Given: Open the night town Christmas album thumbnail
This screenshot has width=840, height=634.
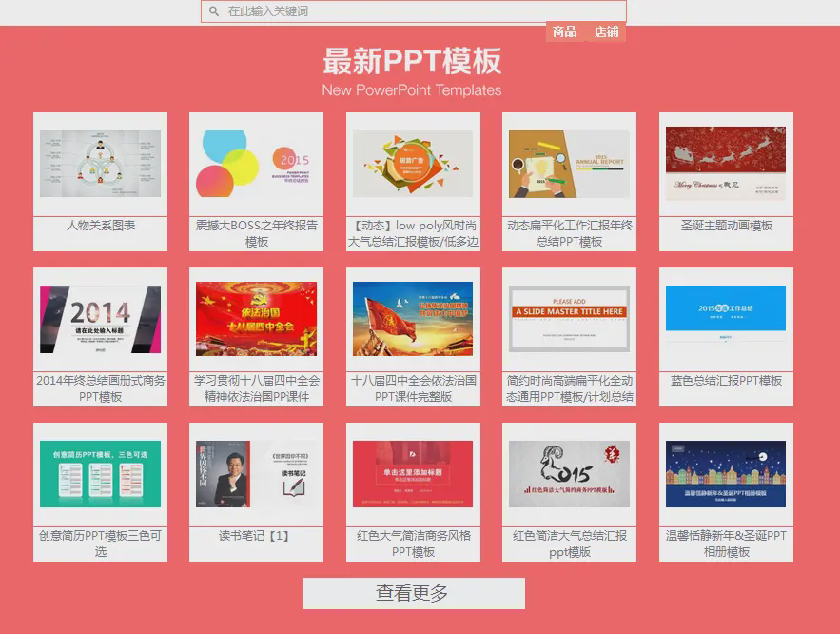Looking at the screenshot, I should click(x=726, y=474).
